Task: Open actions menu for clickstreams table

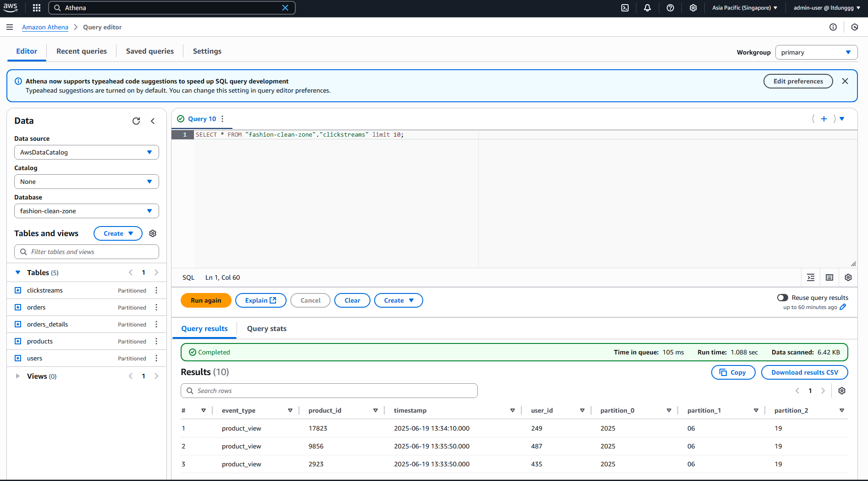Action: point(156,290)
